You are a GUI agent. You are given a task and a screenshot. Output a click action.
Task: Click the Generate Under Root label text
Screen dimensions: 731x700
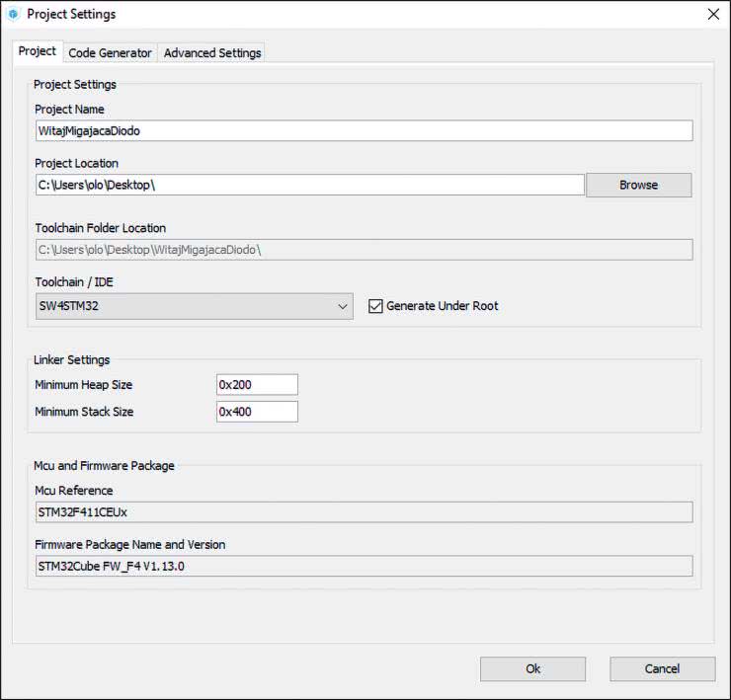coord(442,306)
